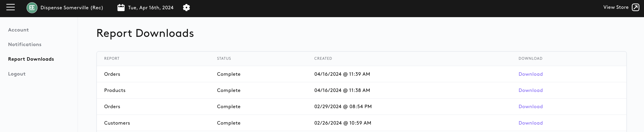Open the calendar date icon
This screenshot has width=644, height=132.
[121, 7]
